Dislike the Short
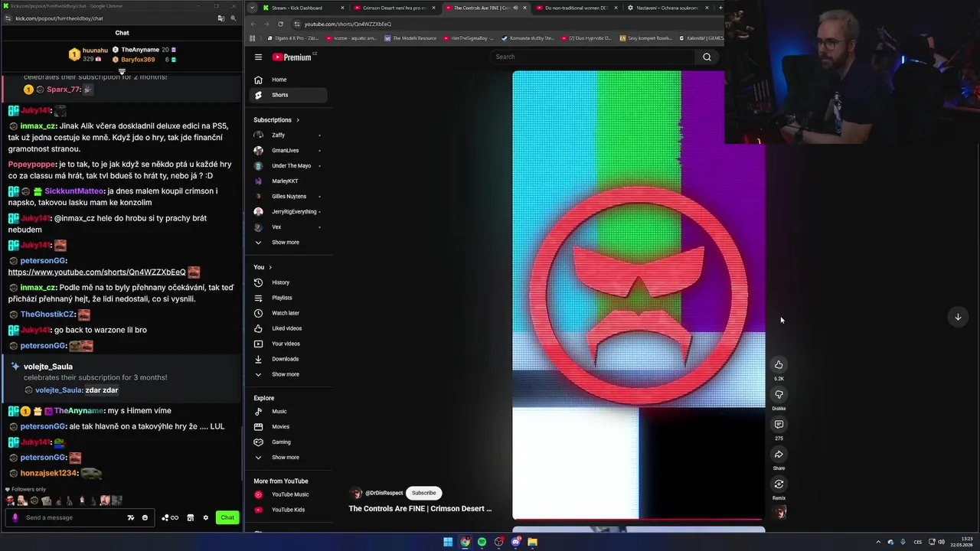 coord(779,394)
